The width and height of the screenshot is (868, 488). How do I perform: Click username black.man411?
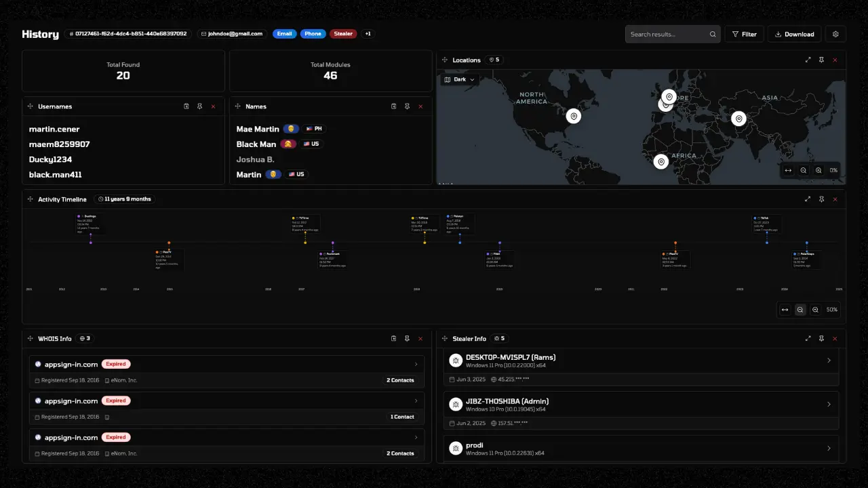click(x=55, y=175)
